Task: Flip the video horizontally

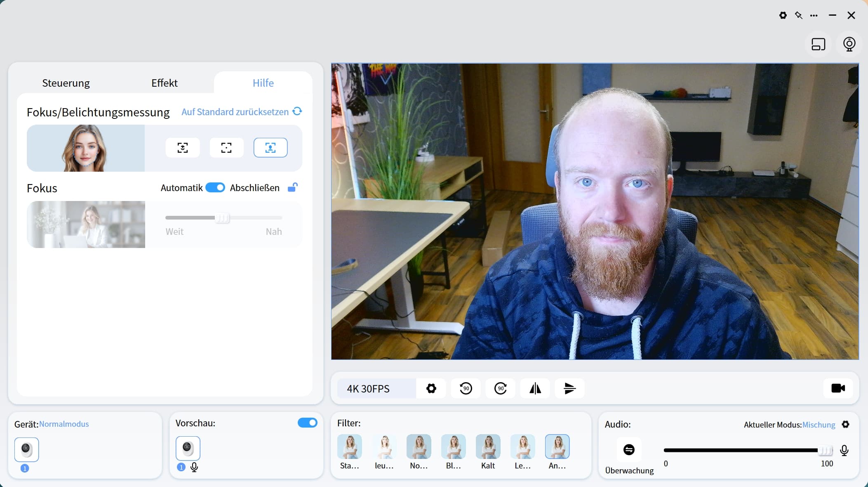Action: pos(535,388)
